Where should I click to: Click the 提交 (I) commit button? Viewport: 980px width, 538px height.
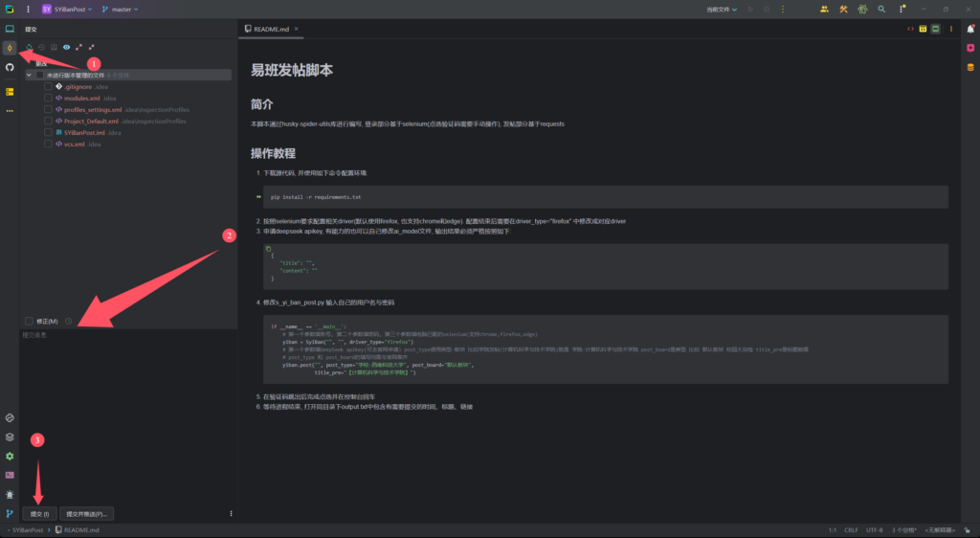(39, 513)
